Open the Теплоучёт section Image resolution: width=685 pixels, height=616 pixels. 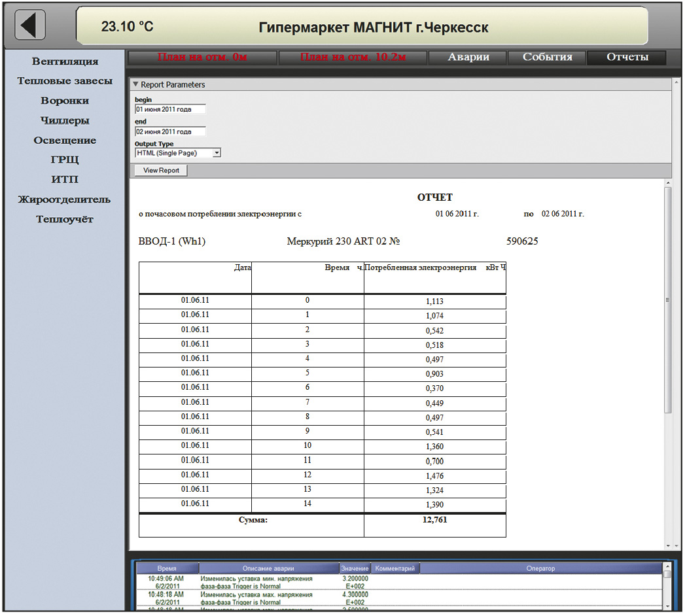[65, 219]
